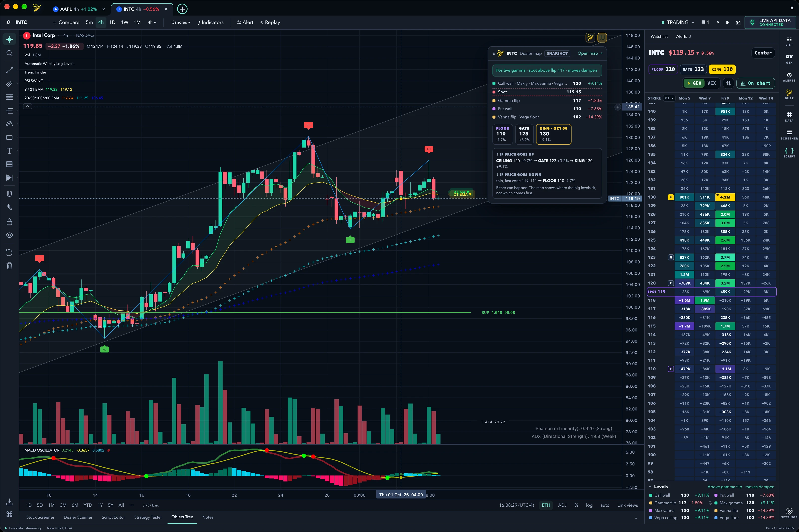Open the Dealer Scanner tab
799x532 pixels.
point(78,517)
